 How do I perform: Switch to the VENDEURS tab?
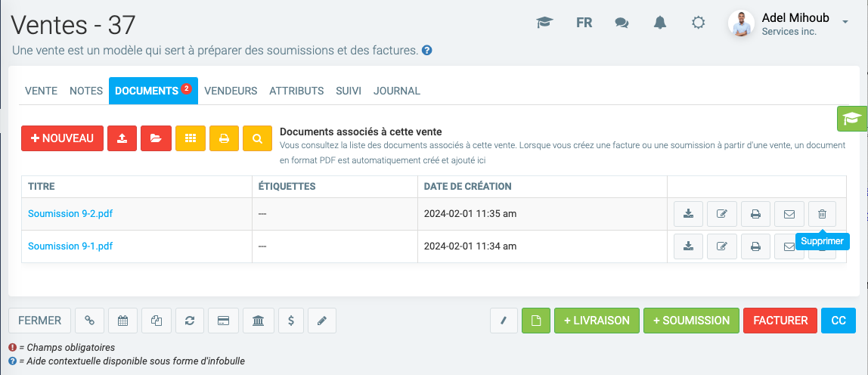tap(231, 91)
